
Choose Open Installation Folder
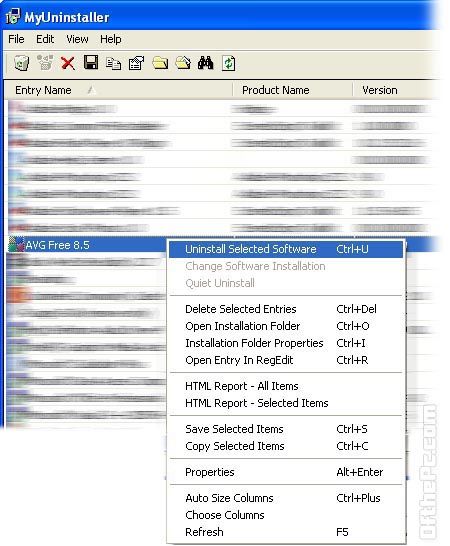click(286, 326)
